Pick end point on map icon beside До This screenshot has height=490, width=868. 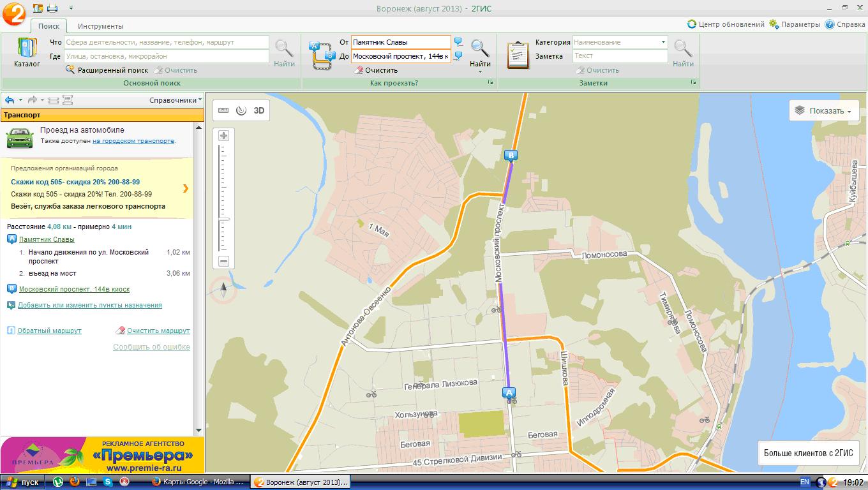coord(458,56)
